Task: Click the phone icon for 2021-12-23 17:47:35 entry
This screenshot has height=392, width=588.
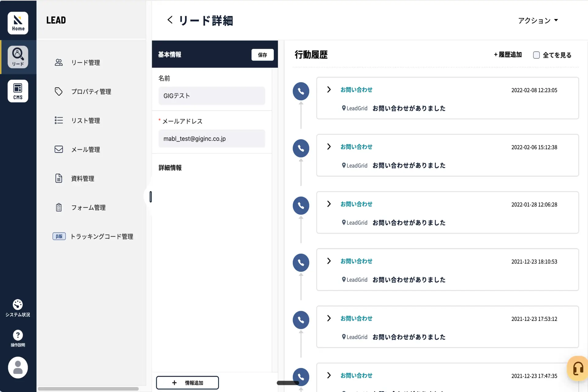Action: click(x=301, y=377)
